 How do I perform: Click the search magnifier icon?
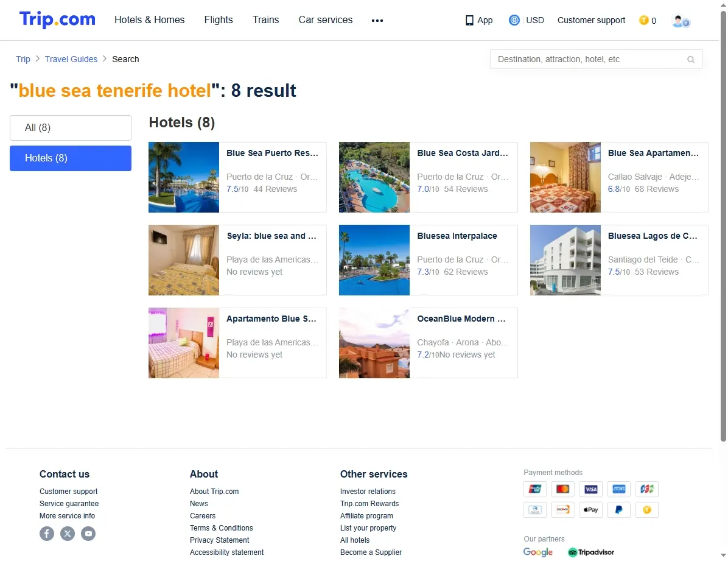tap(691, 60)
